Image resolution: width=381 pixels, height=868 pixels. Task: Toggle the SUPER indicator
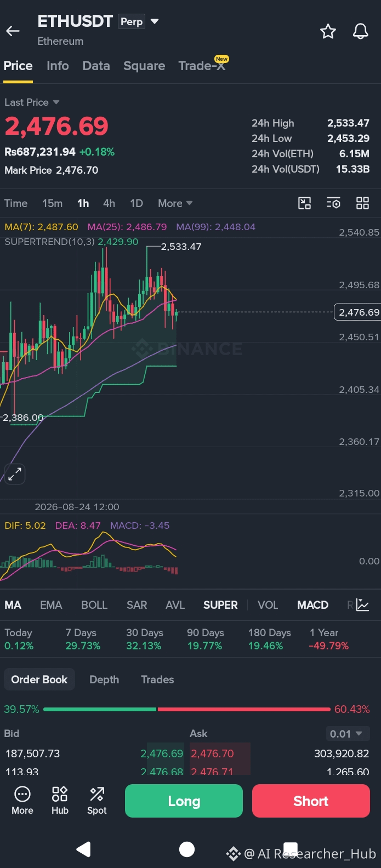[x=220, y=605]
